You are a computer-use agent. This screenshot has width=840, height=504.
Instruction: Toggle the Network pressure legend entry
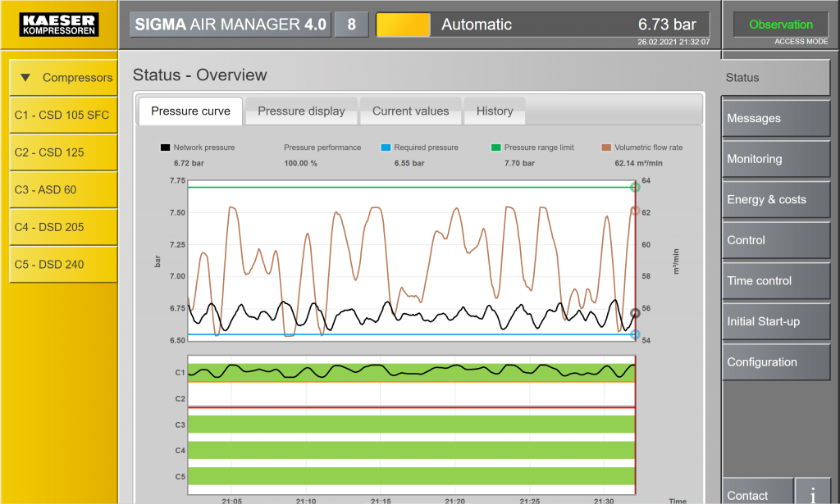click(197, 148)
